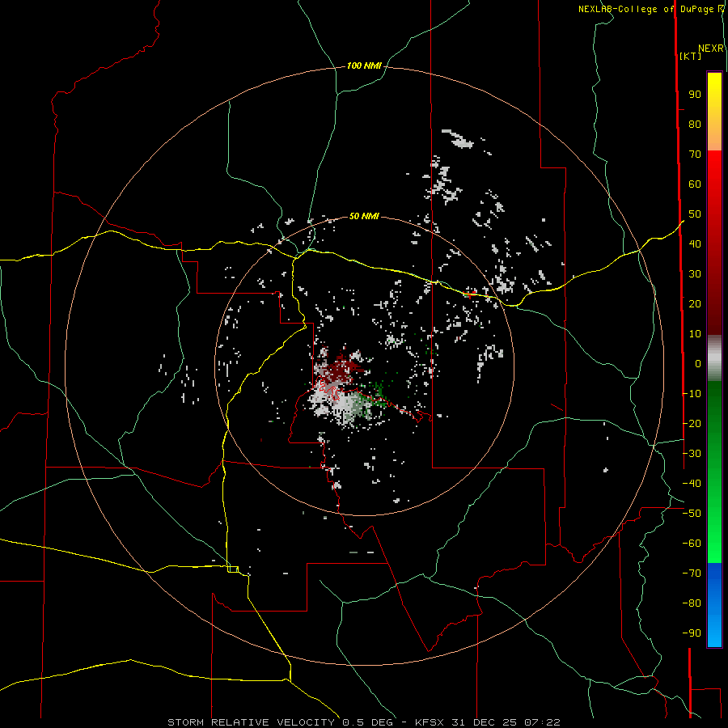Click the -30 value on velocity scale
The height and width of the screenshot is (728, 728).
tap(692, 453)
